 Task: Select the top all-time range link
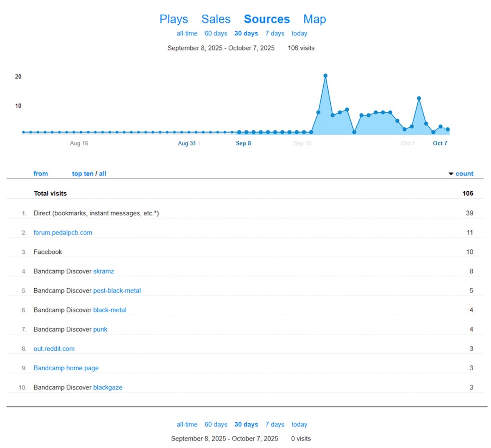coord(187,34)
